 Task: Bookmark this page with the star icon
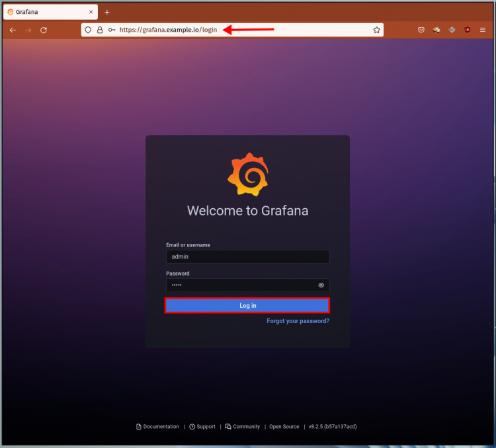click(x=376, y=30)
